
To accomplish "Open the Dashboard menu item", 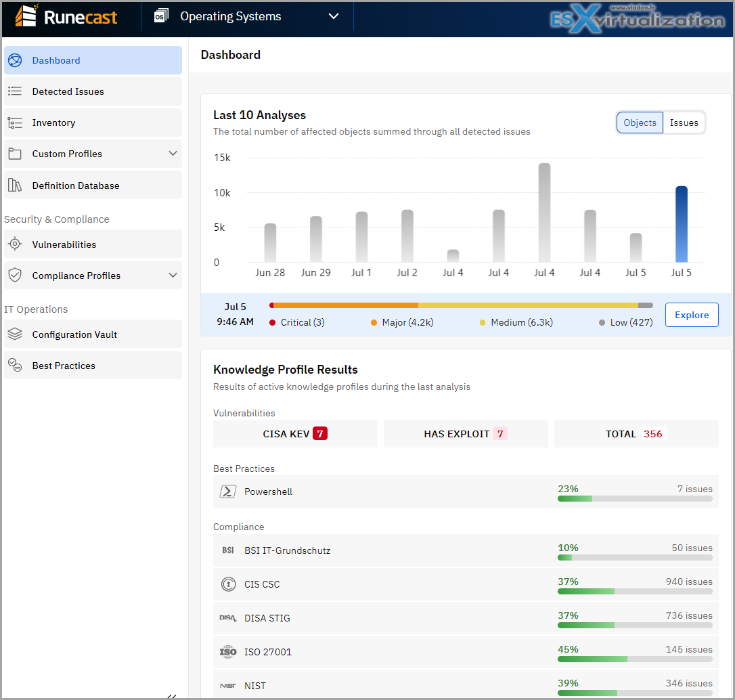I will coord(93,60).
